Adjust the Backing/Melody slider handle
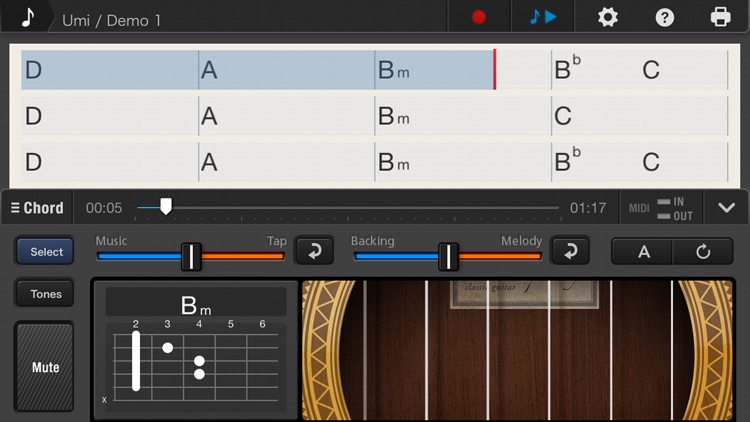750x422 pixels. 448,256
